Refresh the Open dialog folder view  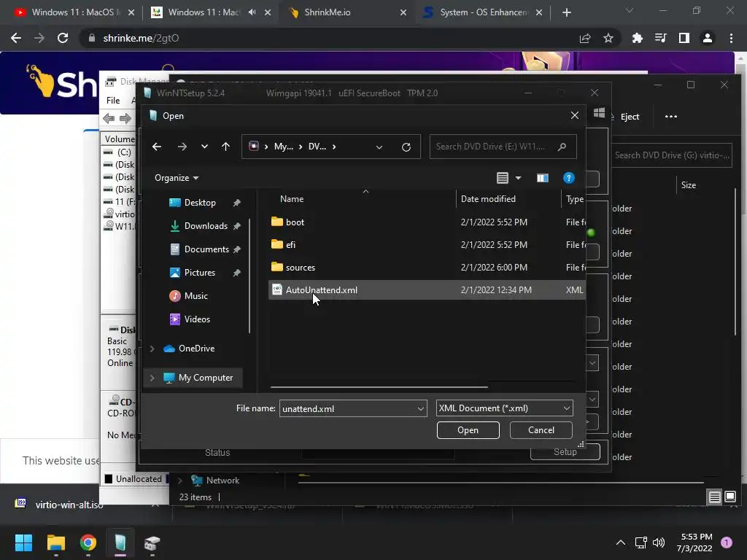(406, 147)
